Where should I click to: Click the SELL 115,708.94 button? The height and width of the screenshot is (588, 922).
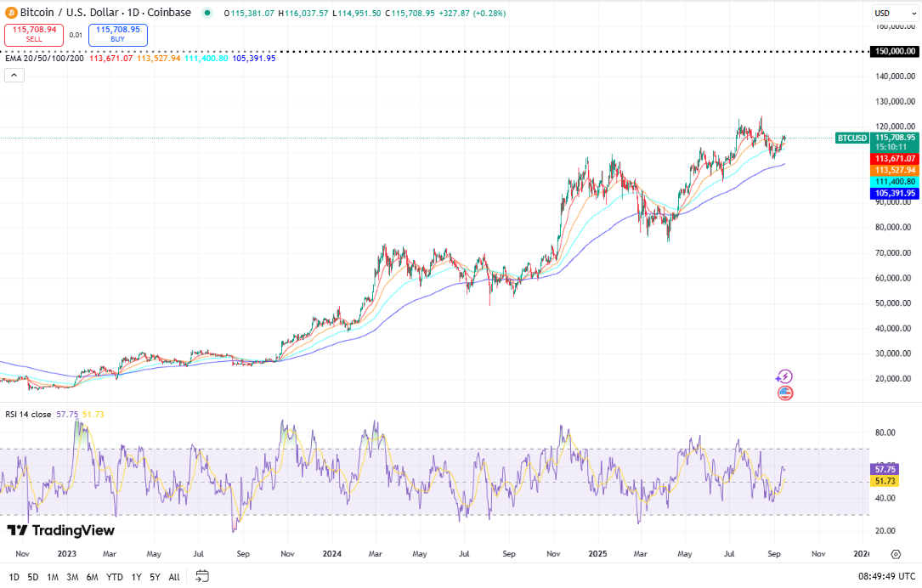[x=34, y=35]
